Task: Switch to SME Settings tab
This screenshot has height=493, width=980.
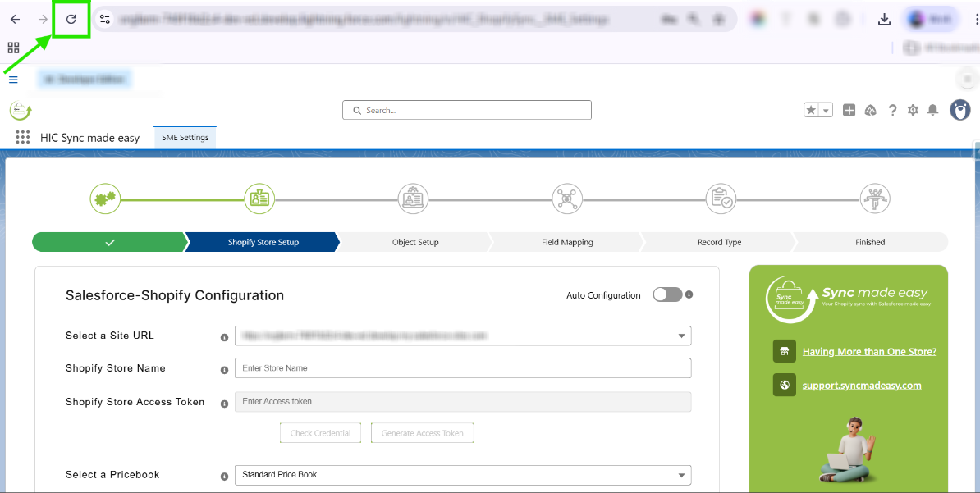Action: point(185,138)
